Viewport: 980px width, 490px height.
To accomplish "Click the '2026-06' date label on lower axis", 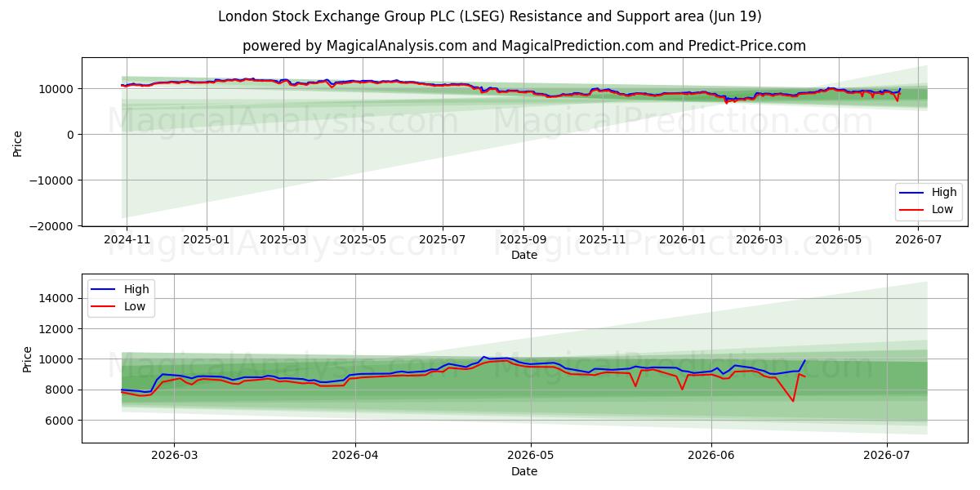I will [711, 457].
